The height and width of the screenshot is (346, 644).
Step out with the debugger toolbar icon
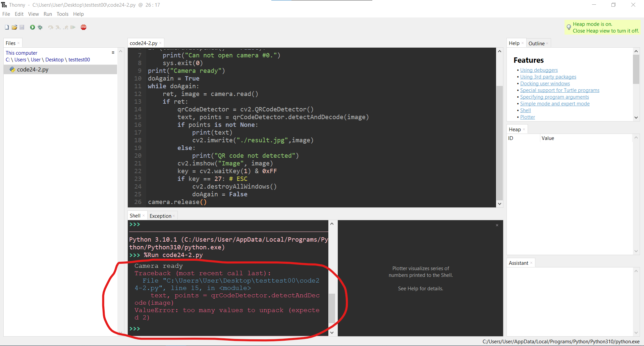click(65, 27)
